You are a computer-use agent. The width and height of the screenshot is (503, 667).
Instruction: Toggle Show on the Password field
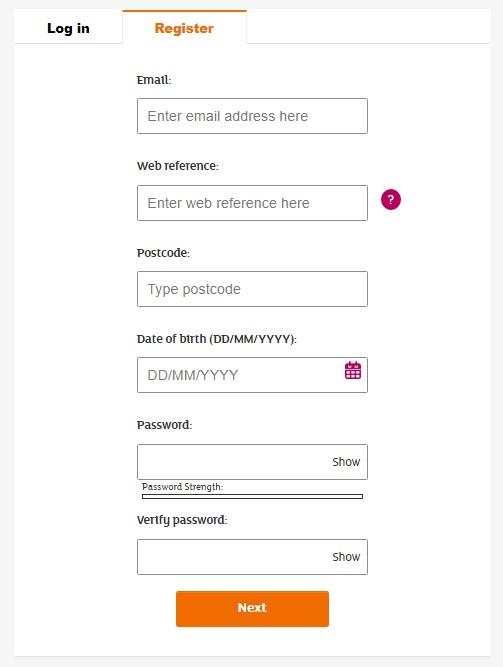346,462
